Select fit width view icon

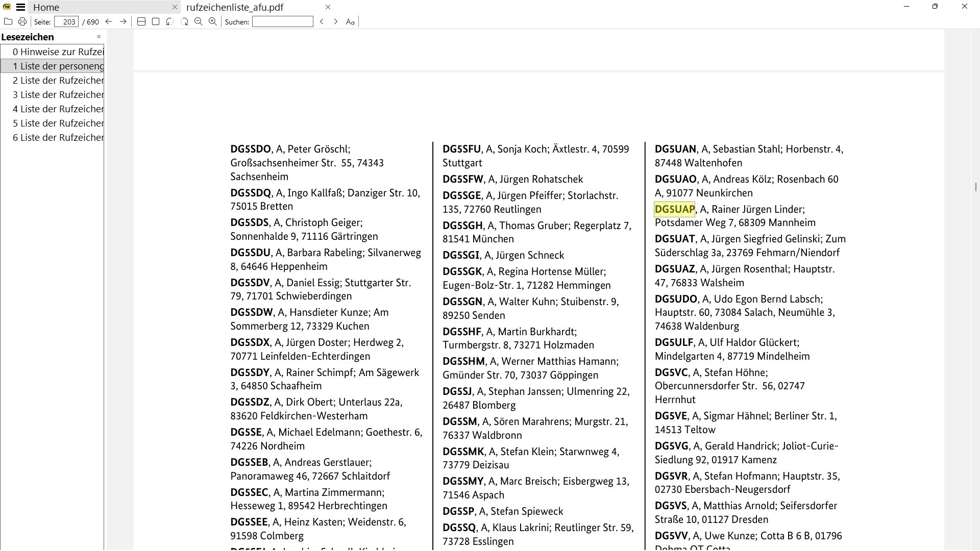tap(141, 21)
